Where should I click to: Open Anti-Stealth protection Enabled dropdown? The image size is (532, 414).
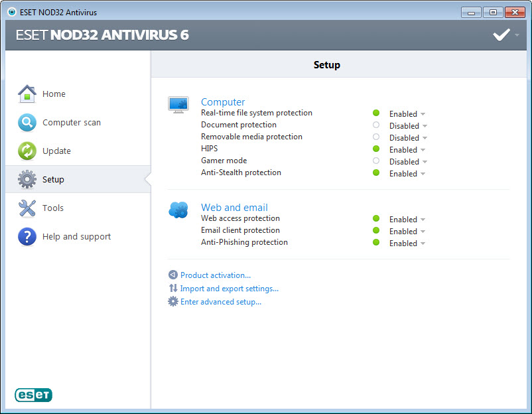pos(407,174)
